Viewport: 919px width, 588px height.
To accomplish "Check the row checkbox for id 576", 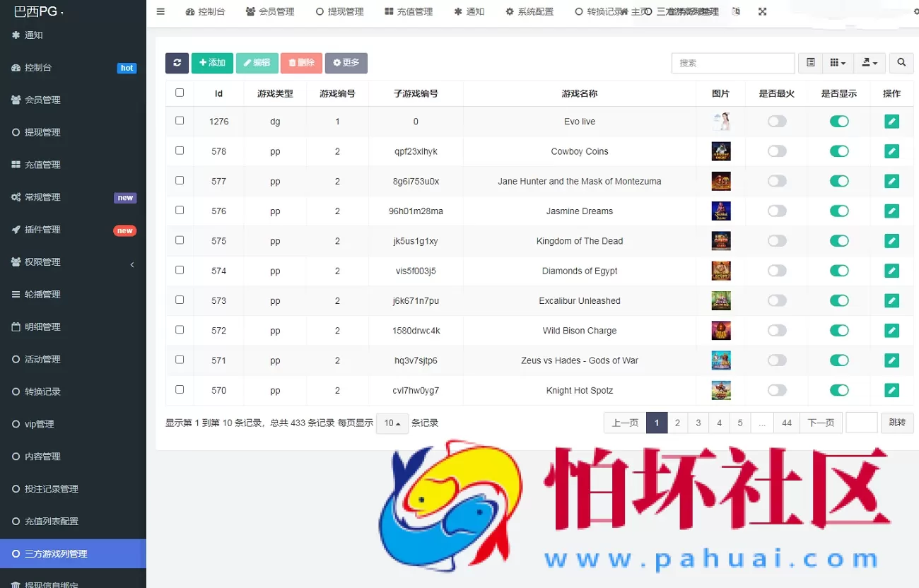I will (x=180, y=211).
